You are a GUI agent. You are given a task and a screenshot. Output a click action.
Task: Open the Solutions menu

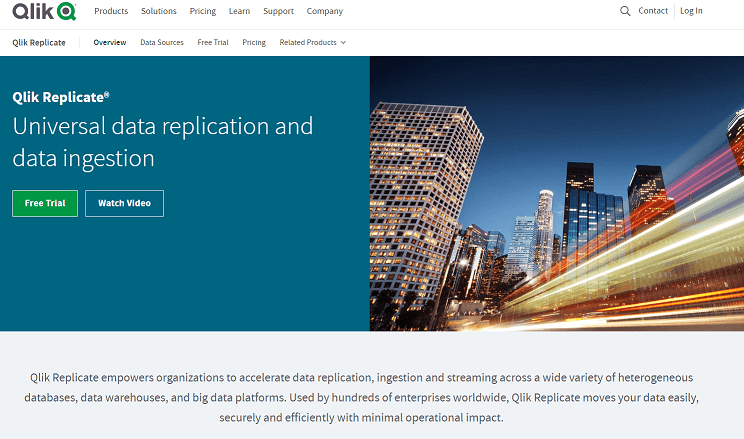[x=158, y=11]
